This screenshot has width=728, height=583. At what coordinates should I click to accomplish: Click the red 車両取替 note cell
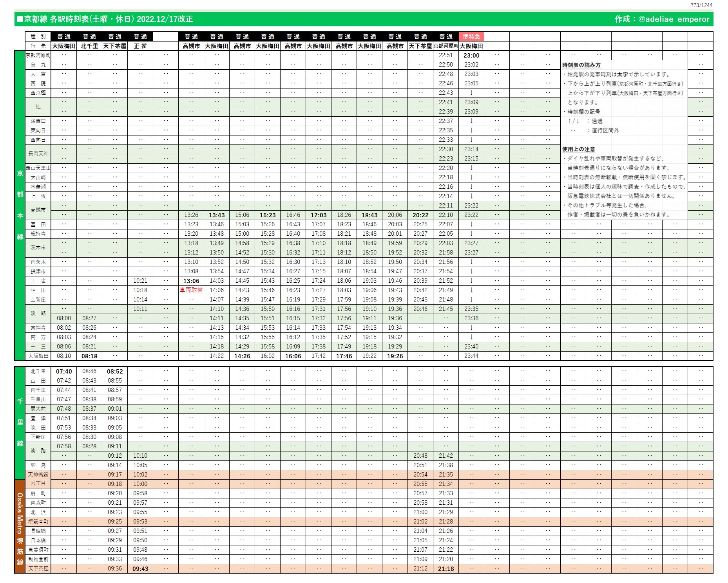[x=191, y=290]
